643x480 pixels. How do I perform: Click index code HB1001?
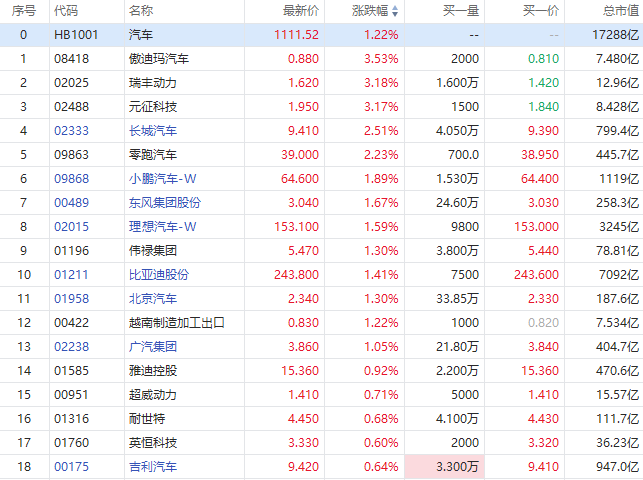coord(76,35)
